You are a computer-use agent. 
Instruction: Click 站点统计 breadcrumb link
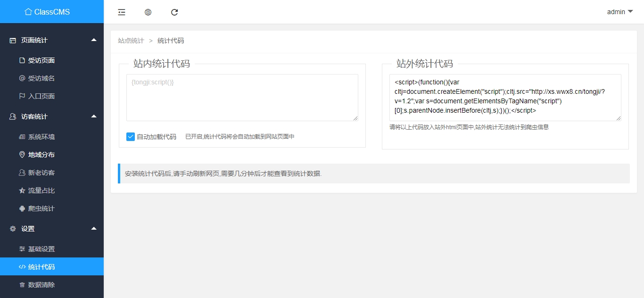point(131,41)
